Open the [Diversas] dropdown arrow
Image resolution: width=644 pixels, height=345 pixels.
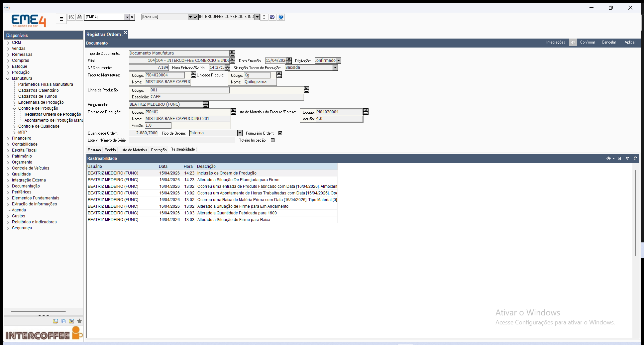pos(190,17)
